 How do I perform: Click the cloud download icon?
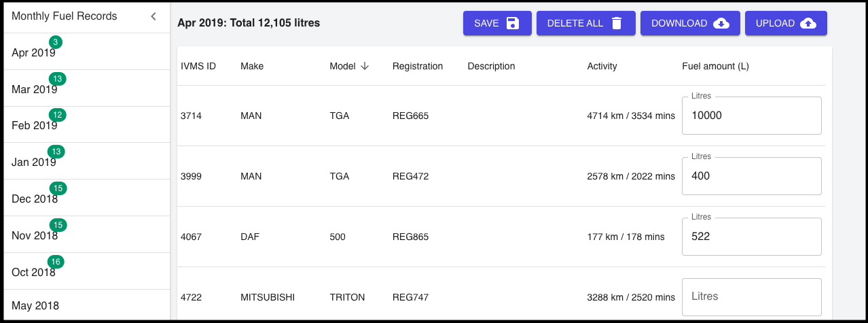coord(721,23)
